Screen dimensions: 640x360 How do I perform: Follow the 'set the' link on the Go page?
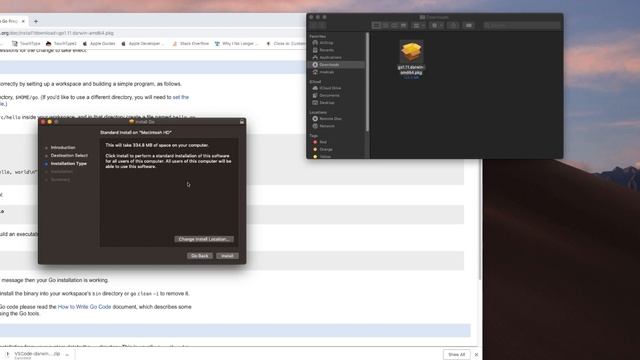point(181,97)
